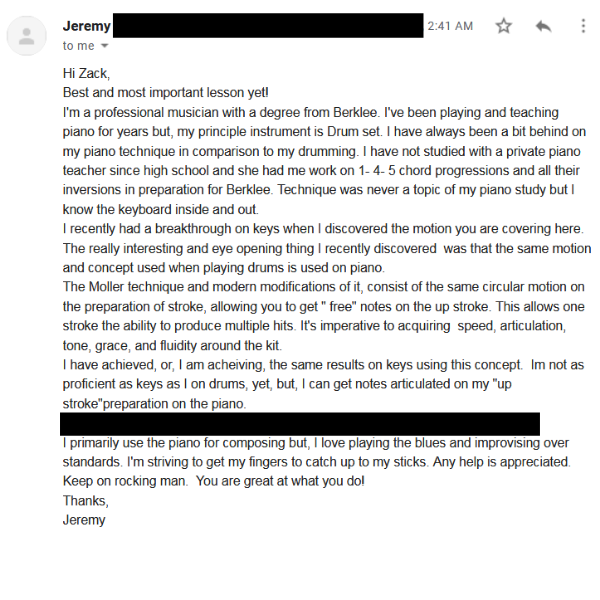Click the line starting "I'm a professional musician"
Viewport: 600px width, 600px height.
[x=310, y=112]
